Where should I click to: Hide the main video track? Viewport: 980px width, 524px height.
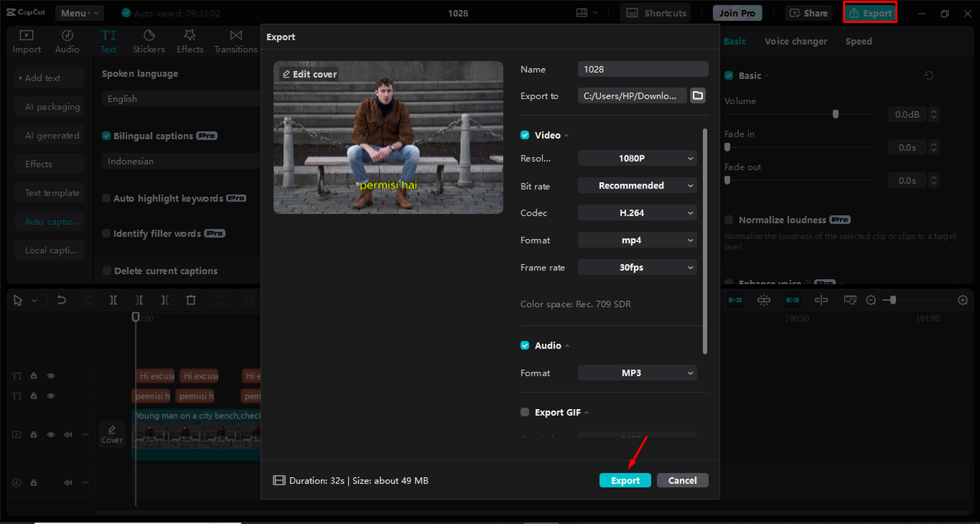(x=51, y=434)
